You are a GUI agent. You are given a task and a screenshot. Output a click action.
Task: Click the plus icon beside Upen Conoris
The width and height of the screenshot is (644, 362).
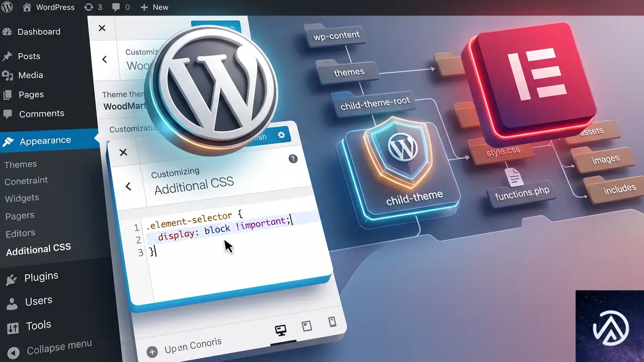(x=151, y=352)
